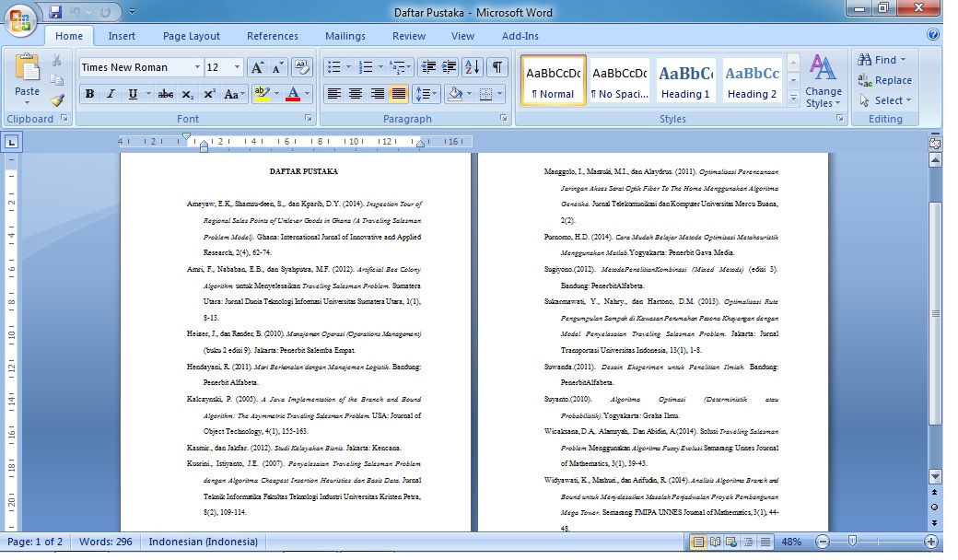Apply shading with the paint bucket
This screenshot has width=958, height=560.
(x=454, y=94)
